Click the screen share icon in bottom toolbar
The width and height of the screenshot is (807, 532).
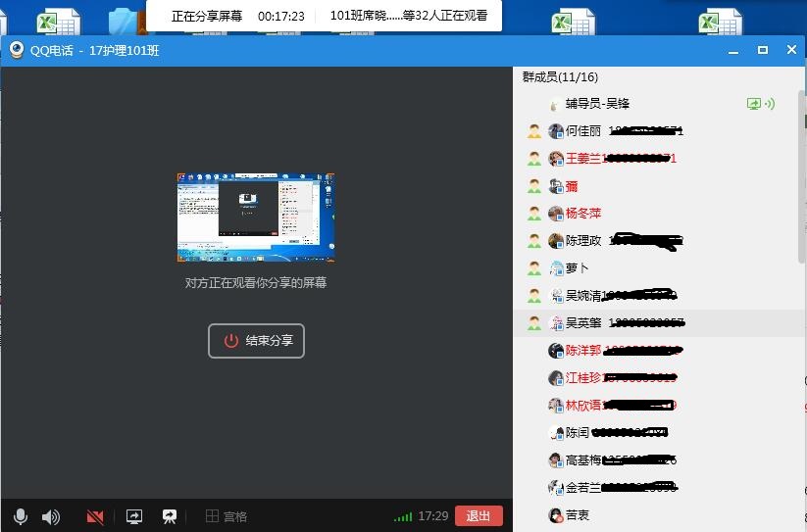tap(134, 516)
